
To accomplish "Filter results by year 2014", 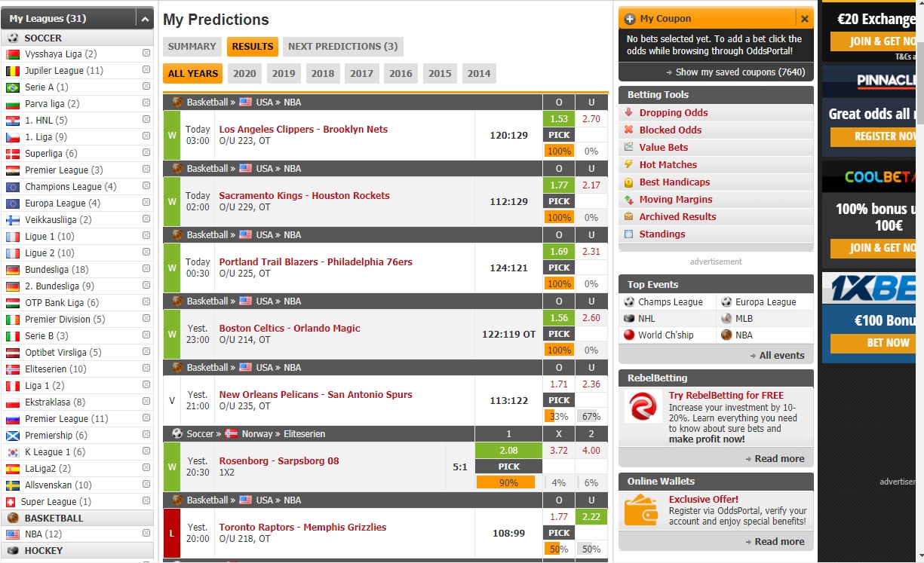I will pyautogui.click(x=479, y=73).
